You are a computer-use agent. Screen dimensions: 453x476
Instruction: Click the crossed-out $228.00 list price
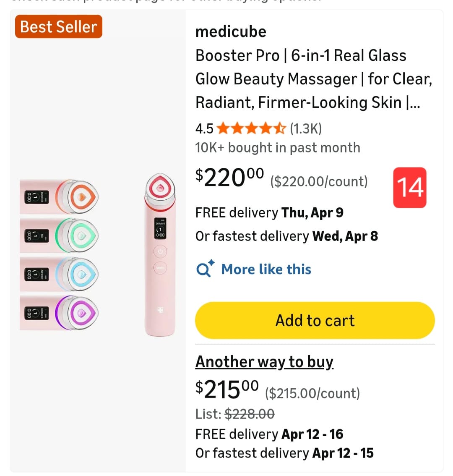point(250,414)
